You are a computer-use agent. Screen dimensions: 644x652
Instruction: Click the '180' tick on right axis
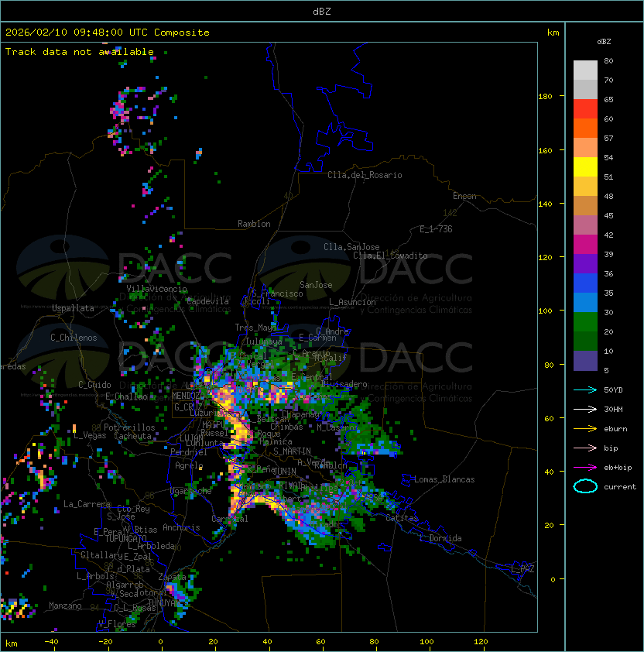point(545,97)
